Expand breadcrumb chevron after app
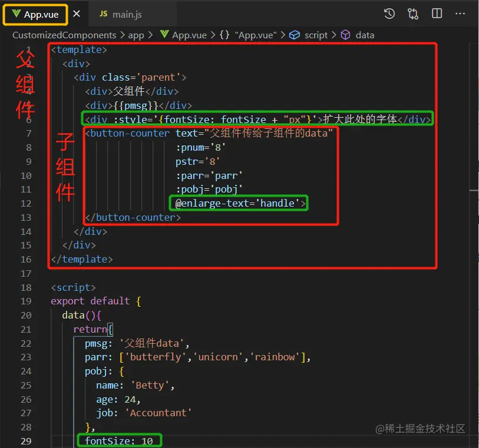 [x=150, y=35]
